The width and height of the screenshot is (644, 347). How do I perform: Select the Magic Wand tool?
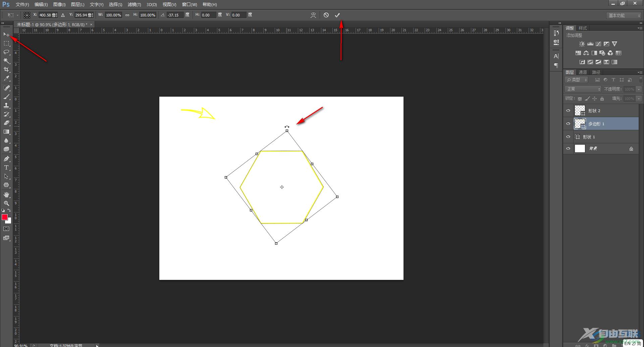(6, 61)
